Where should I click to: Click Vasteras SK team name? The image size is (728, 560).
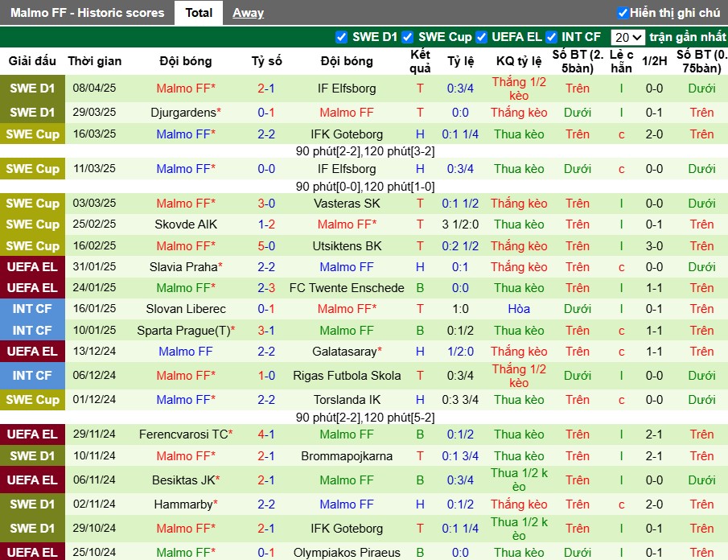click(347, 204)
